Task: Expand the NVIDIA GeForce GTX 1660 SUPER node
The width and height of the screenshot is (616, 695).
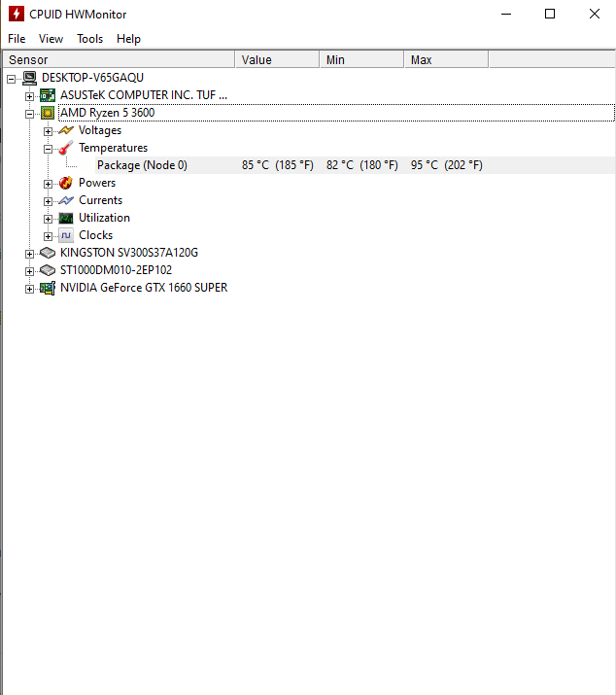Action: (29, 289)
